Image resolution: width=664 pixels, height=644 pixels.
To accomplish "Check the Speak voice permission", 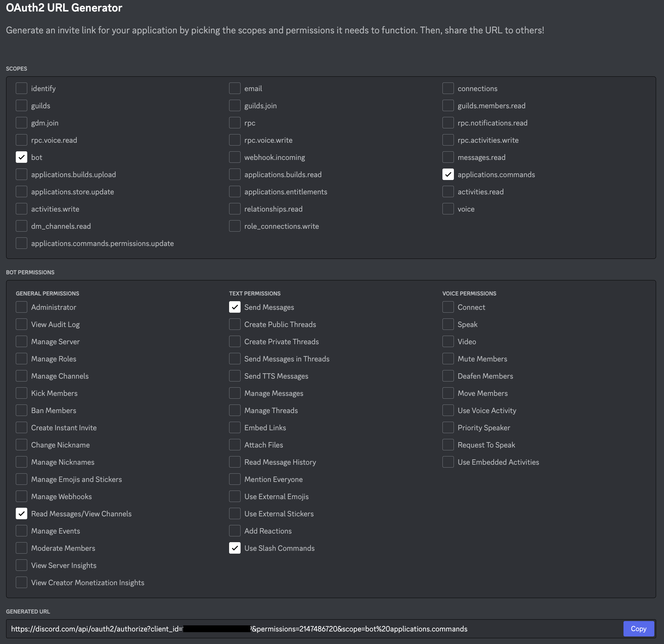I will (x=448, y=325).
